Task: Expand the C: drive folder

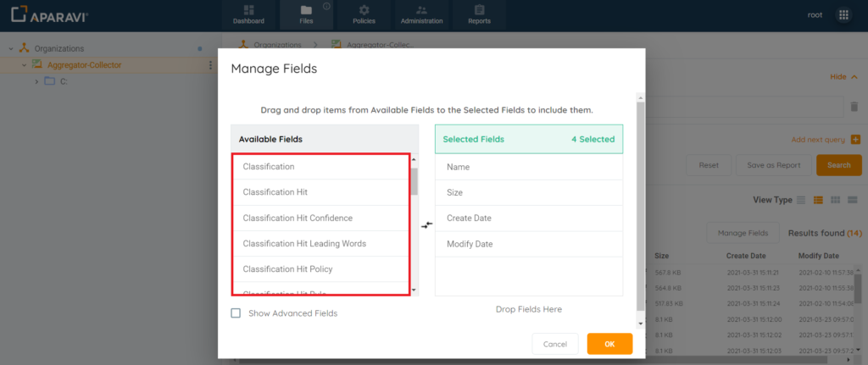Action: coord(36,81)
